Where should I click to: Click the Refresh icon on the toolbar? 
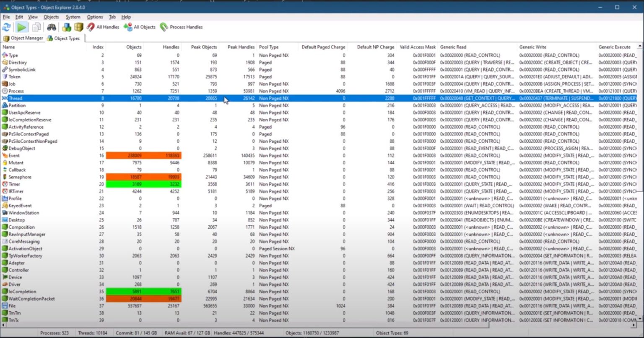6,27
